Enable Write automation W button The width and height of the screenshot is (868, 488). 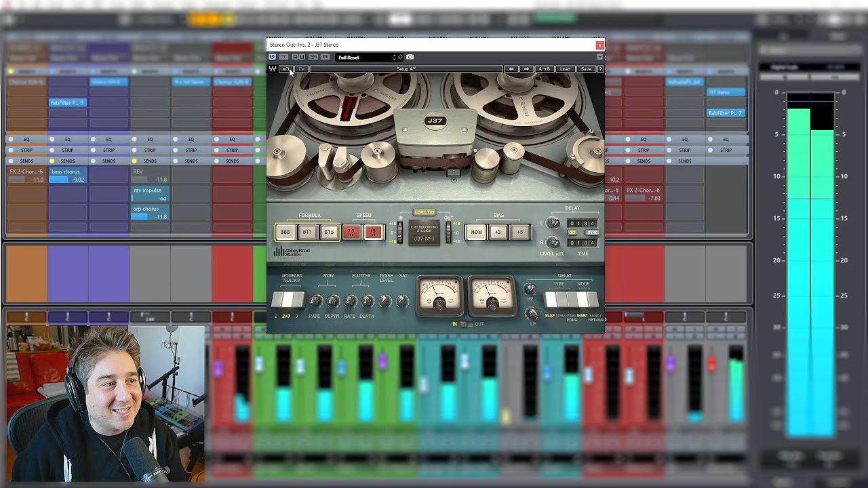302,57
